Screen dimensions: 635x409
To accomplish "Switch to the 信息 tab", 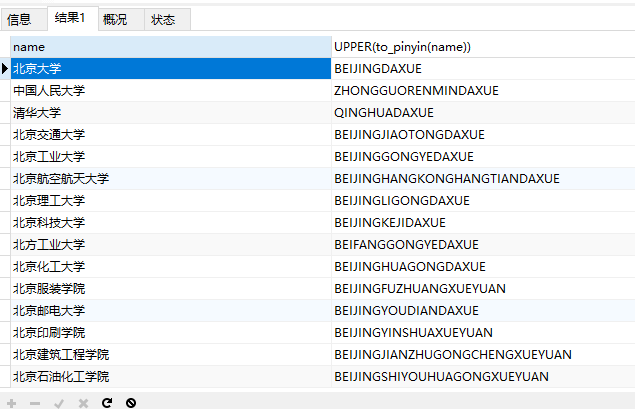I will tap(24, 19).
